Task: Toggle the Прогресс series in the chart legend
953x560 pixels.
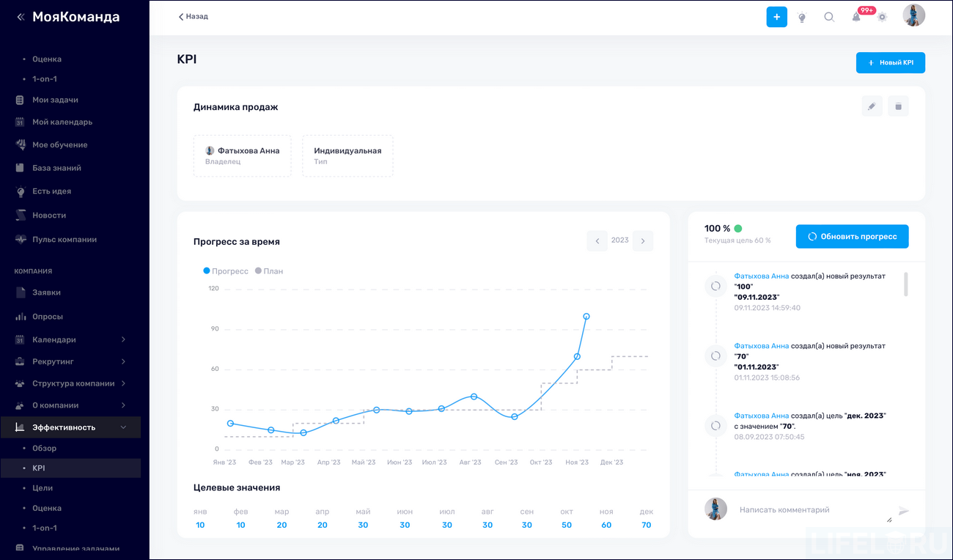Action: [x=224, y=270]
